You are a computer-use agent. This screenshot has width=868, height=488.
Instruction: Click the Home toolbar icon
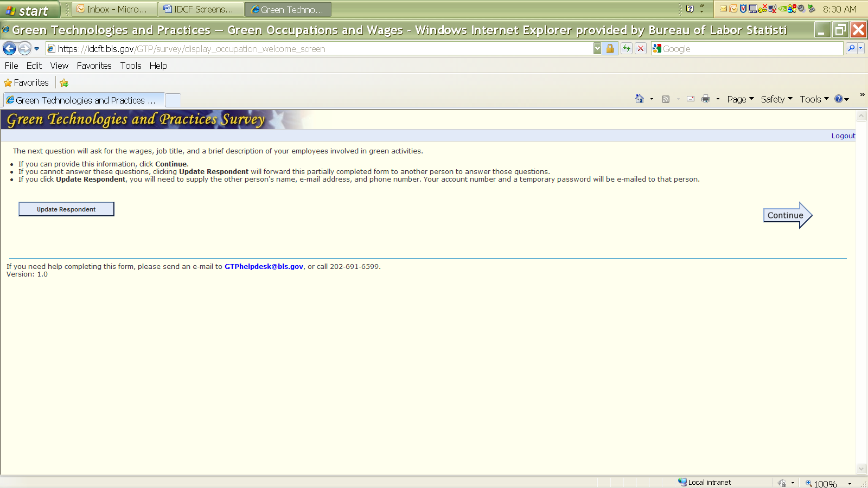(640, 99)
